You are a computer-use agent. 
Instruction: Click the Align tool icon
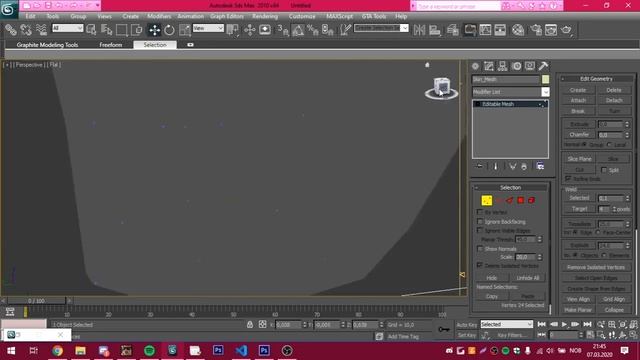tap(435, 29)
